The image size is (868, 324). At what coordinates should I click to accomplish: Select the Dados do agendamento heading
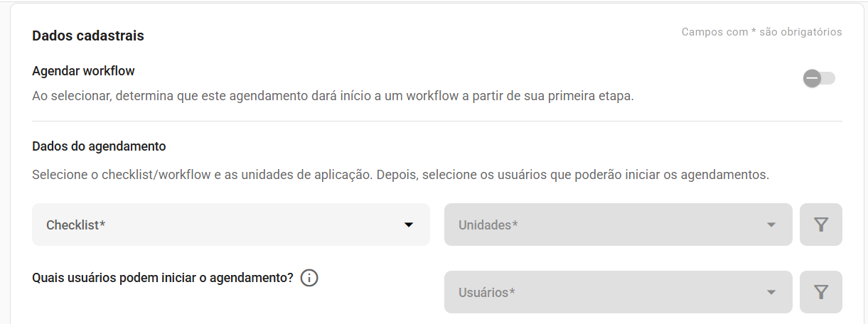click(x=99, y=146)
